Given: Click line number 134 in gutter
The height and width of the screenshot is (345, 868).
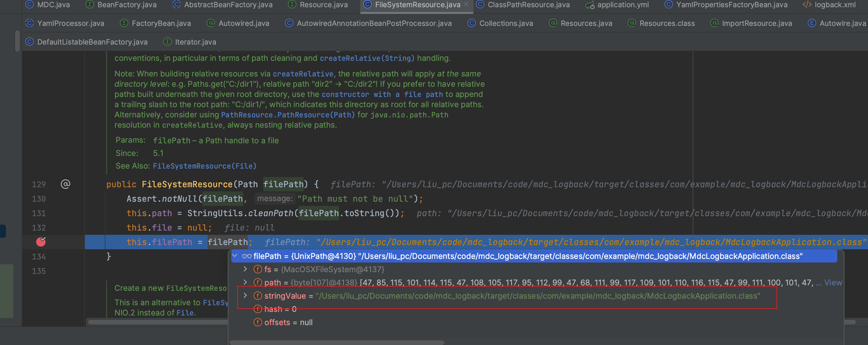Looking at the screenshot, I should pos(39,257).
